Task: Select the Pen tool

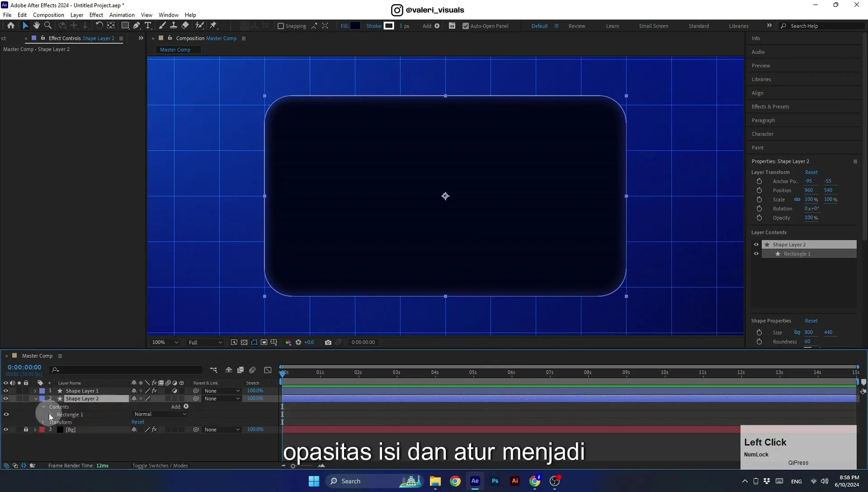Action: (137, 26)
